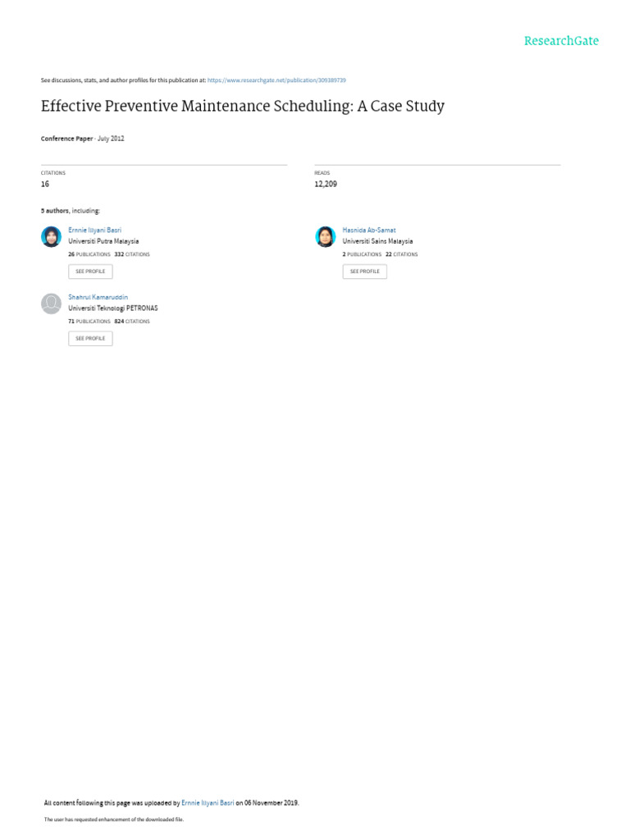Click See Profile button under Hasnida Ab-Samat
This screenshot has width=630, height=840.
pyautogui.click(x=365, y=272)
